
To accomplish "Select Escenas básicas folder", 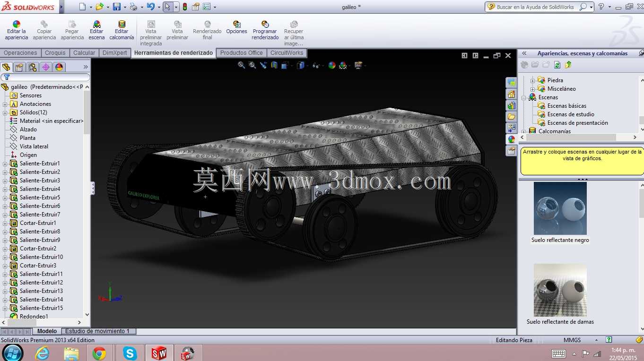I will (x=566, y=106).
